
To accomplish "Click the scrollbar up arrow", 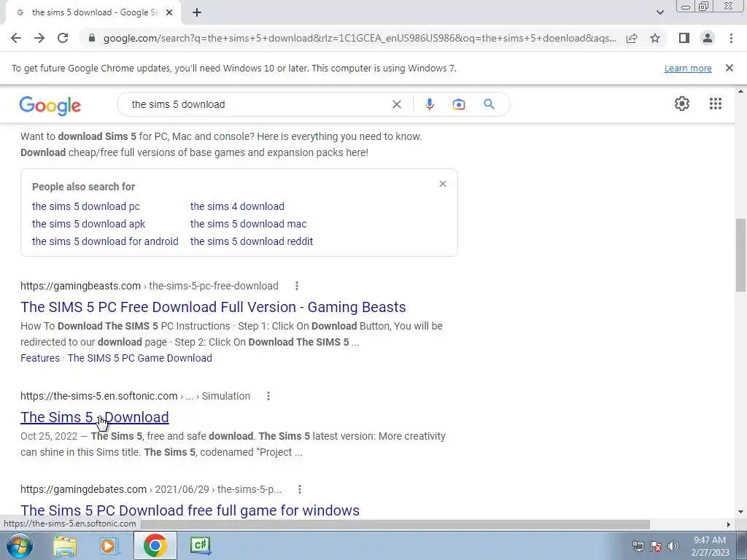I will coord(740,91).
